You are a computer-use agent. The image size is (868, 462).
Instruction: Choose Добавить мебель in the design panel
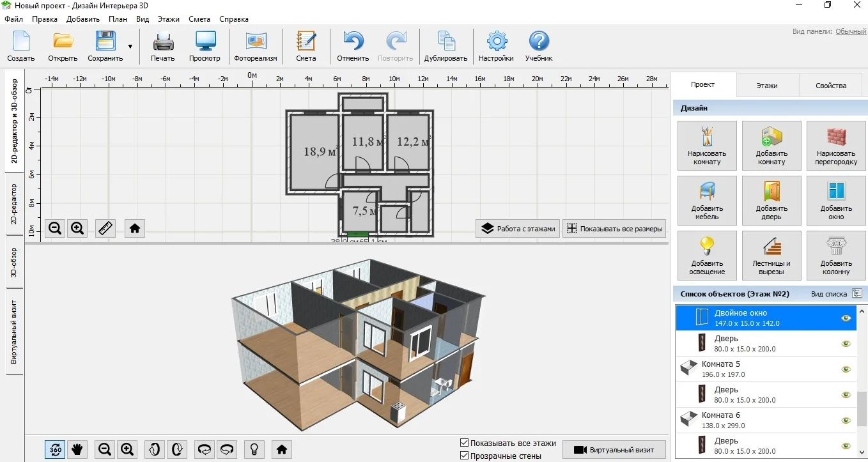(x=707, y=201)
